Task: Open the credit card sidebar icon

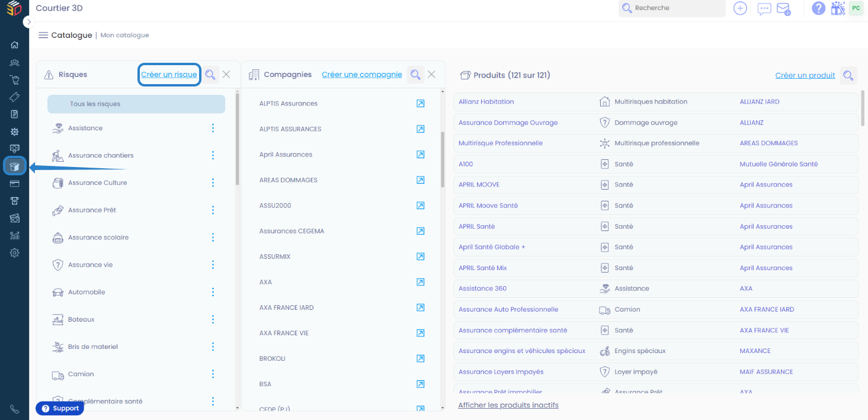Action: tap(15, 184)
